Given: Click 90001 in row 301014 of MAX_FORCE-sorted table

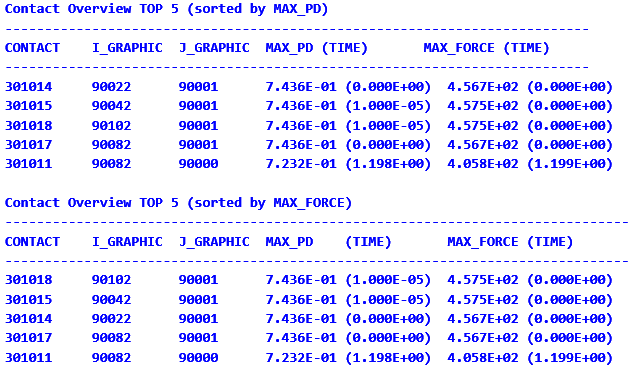Looking at the screenshot, I should click(199, 318).
